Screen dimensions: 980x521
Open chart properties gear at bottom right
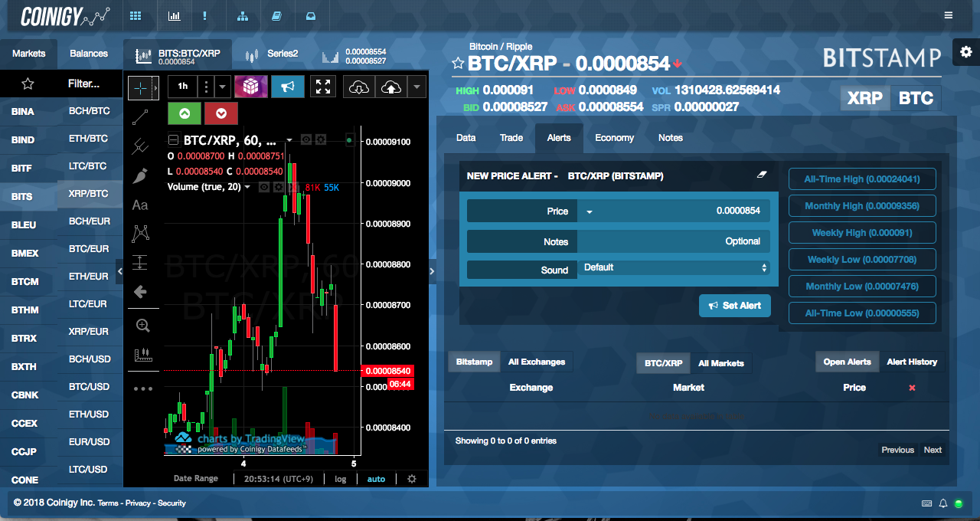(412, 478)
